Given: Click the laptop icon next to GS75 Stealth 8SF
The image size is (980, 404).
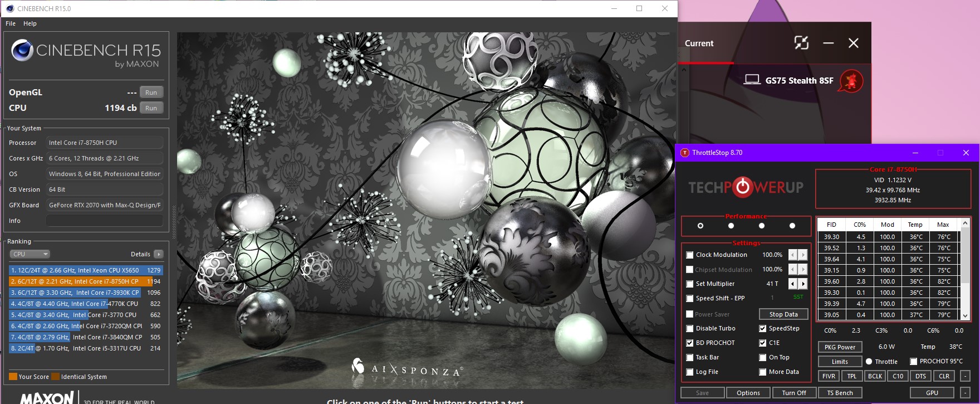Looking at the screenshot, I should click(752, 80).
